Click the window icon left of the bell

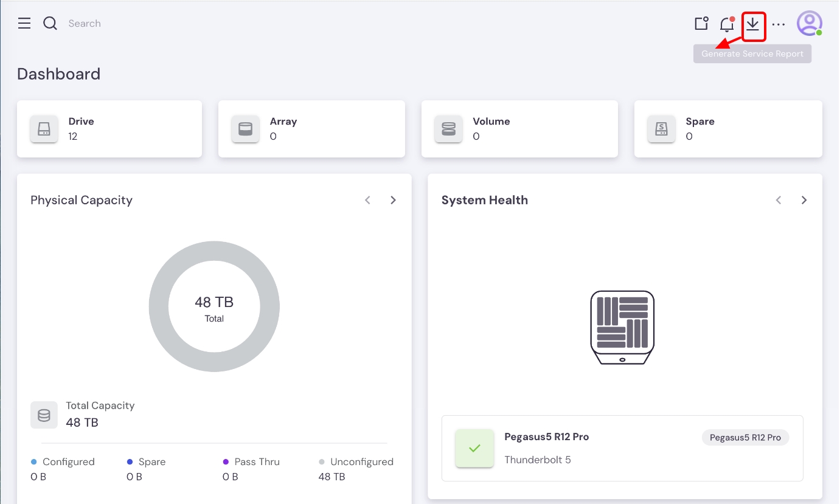[701, 24]
